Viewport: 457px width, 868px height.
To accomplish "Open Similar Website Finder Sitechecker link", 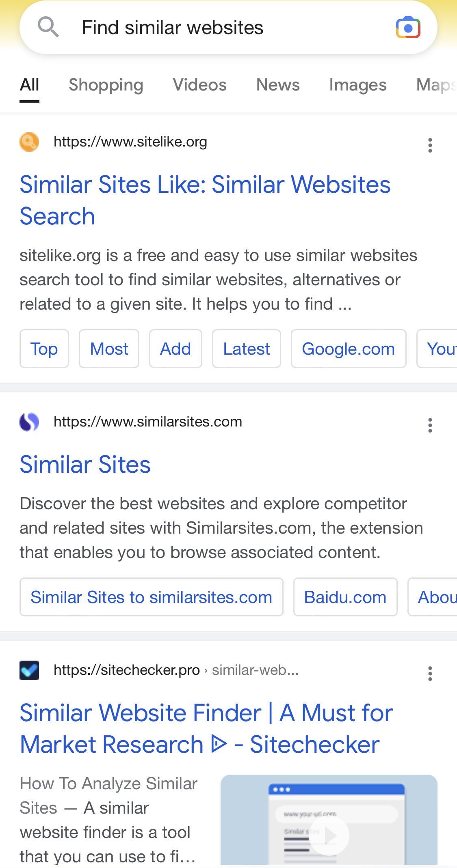I will pos(206,728).
